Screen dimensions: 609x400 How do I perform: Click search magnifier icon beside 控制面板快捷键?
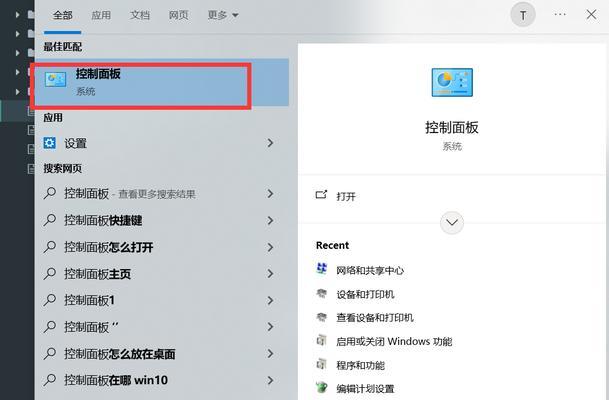pyautogui.click(x=50, y=220)
